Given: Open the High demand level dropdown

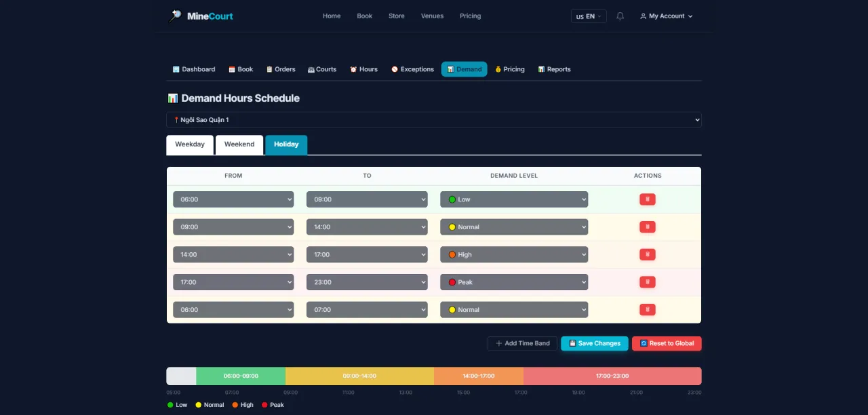Looking at the screenshot, I should [514, 254].
